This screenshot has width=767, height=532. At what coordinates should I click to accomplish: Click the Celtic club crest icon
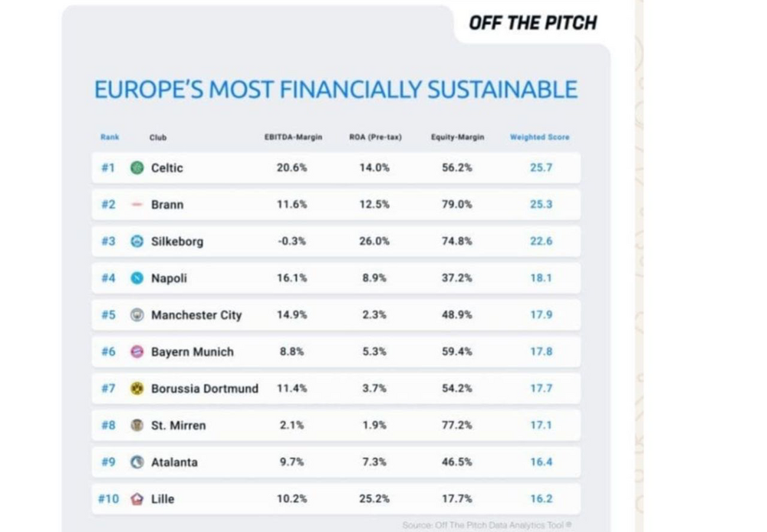[137, 168]
